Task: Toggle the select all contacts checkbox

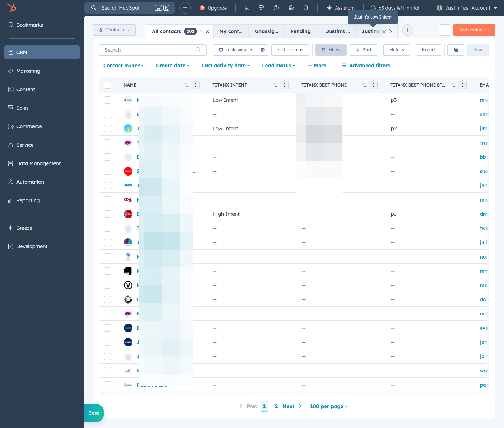Action: pyautogui.click(x=107, y=85)
